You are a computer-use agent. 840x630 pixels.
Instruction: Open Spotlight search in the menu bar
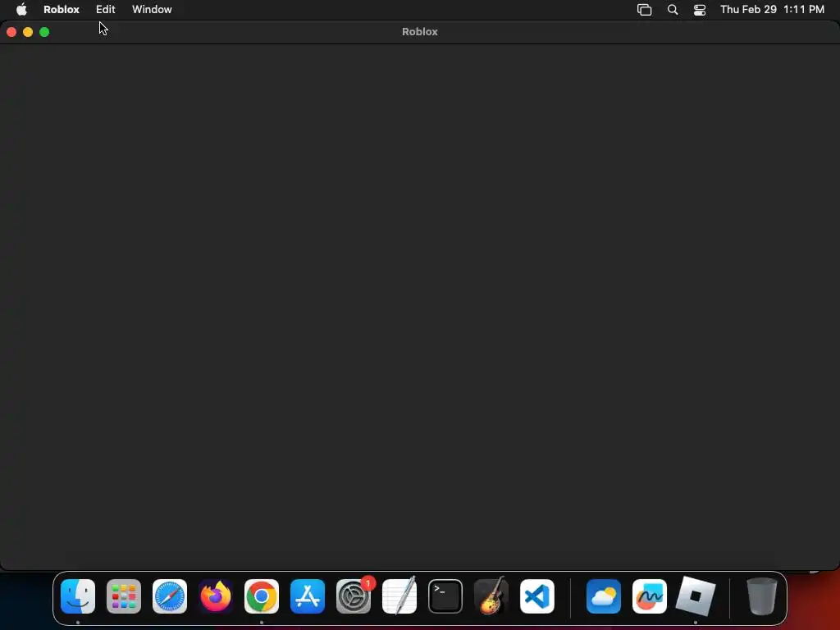[x=673, y=10]
